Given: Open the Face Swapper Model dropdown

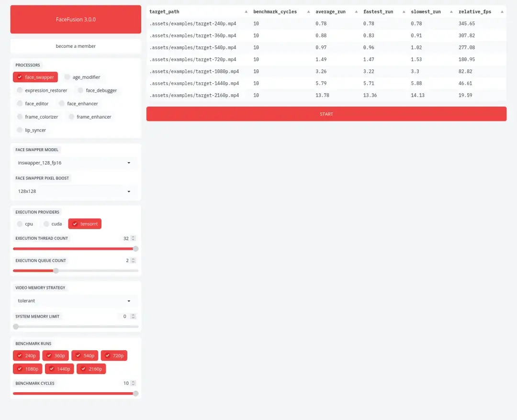Looking at the screenshot, I should pos(75,163).
